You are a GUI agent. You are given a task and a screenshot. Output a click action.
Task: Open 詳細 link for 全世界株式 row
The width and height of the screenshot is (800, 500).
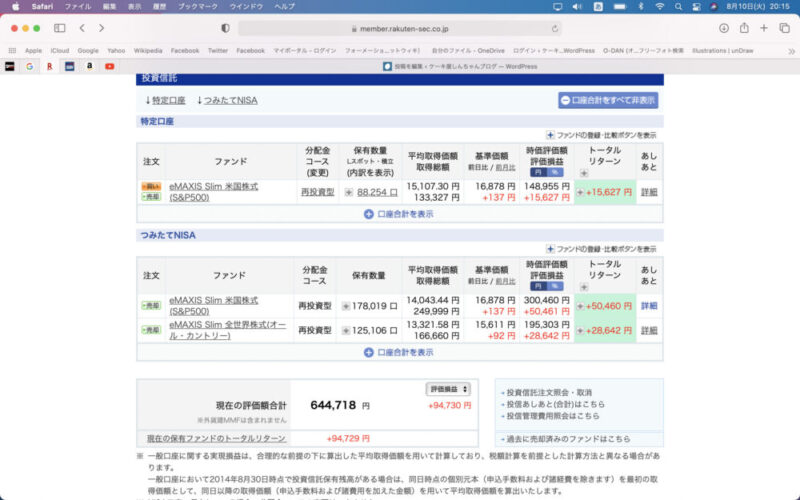649,331
